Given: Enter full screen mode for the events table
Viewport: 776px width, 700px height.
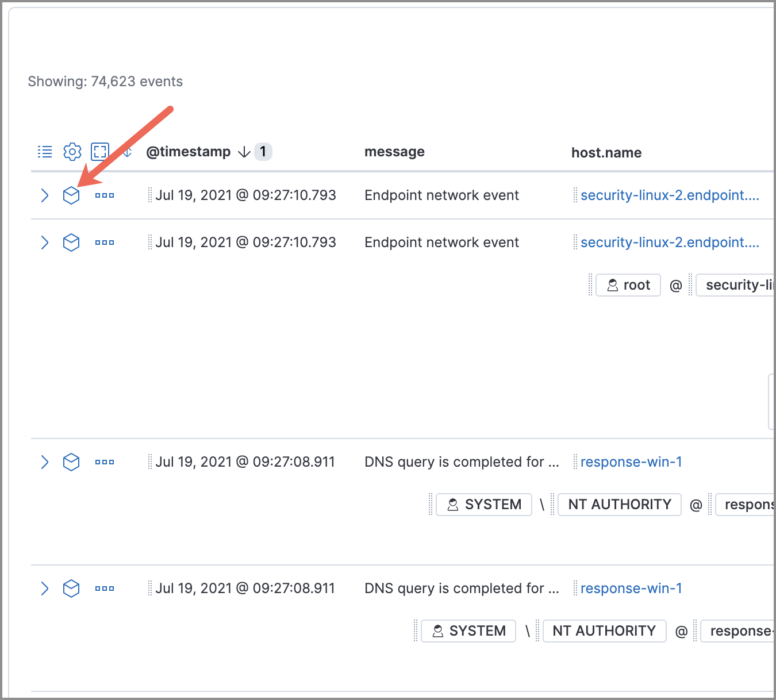Looking at the screenshot, I should 99,151.
